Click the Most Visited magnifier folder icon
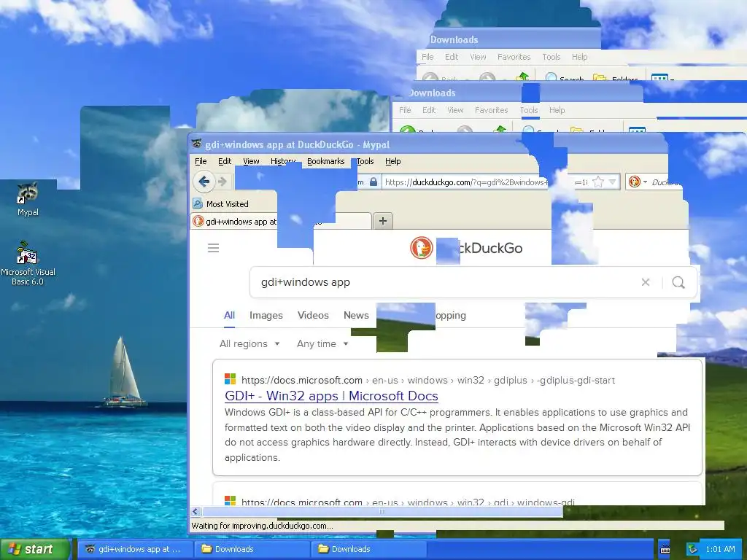747x560 pixels. pyautogui.click(x=198, y=204)
